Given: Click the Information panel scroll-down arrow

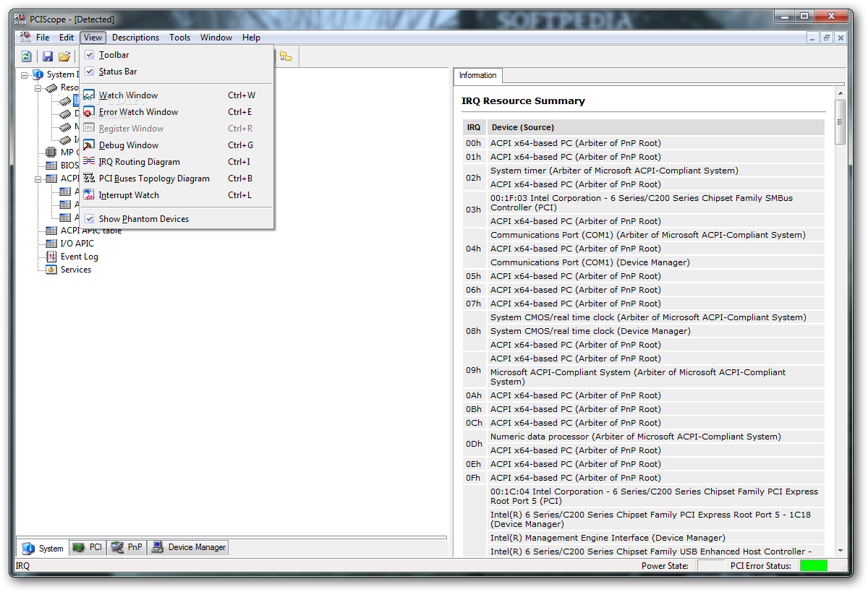Looking at the screenshot, I should (x=840, y=550).
